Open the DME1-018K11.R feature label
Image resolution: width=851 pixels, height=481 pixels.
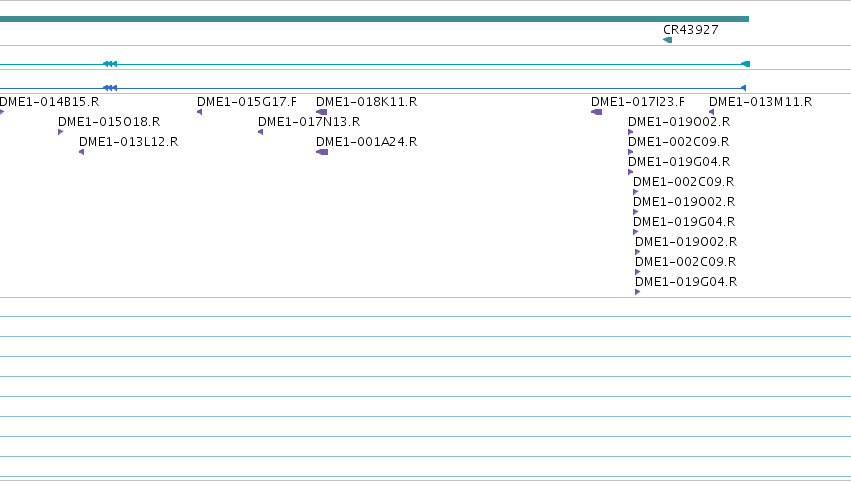point(366,102)
